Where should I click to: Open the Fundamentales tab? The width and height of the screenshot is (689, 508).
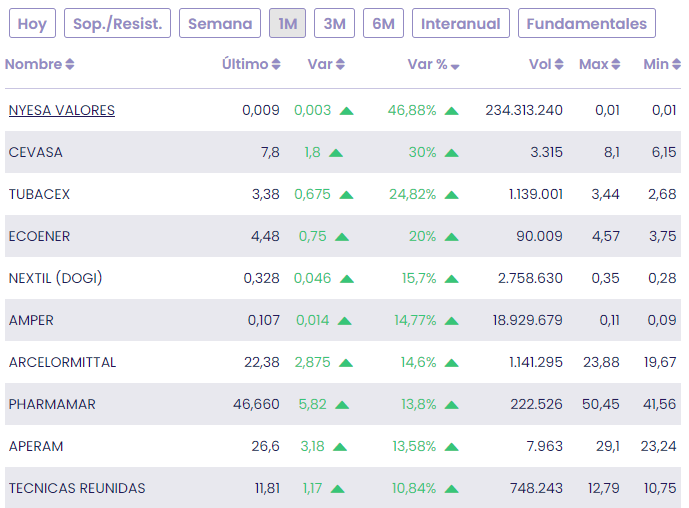[x=587, y=24]
